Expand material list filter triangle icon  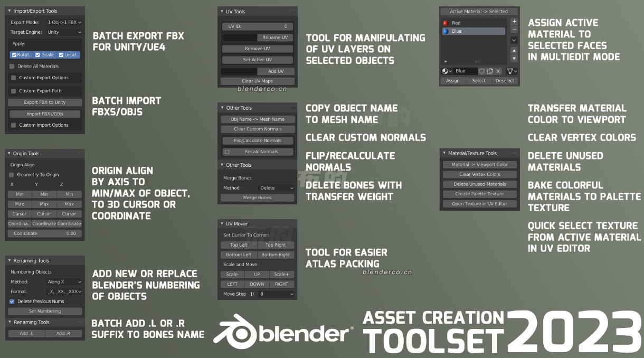pos(446,61)
